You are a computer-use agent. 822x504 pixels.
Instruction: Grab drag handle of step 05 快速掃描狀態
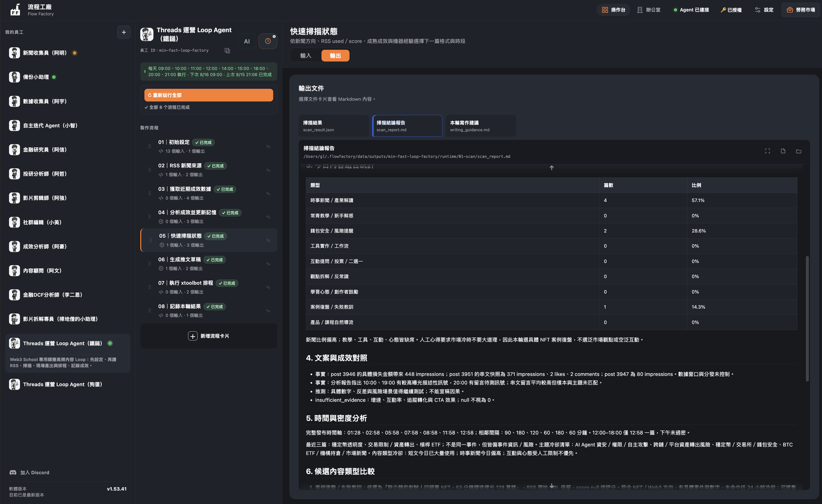pyautogui.click(x=150, y=240)
